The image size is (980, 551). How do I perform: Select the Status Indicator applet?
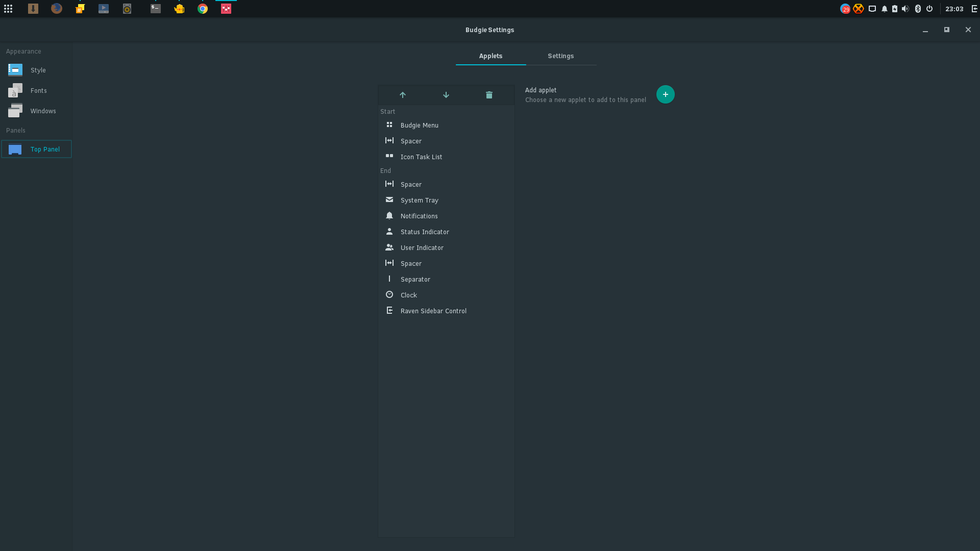tap(446, 232)
